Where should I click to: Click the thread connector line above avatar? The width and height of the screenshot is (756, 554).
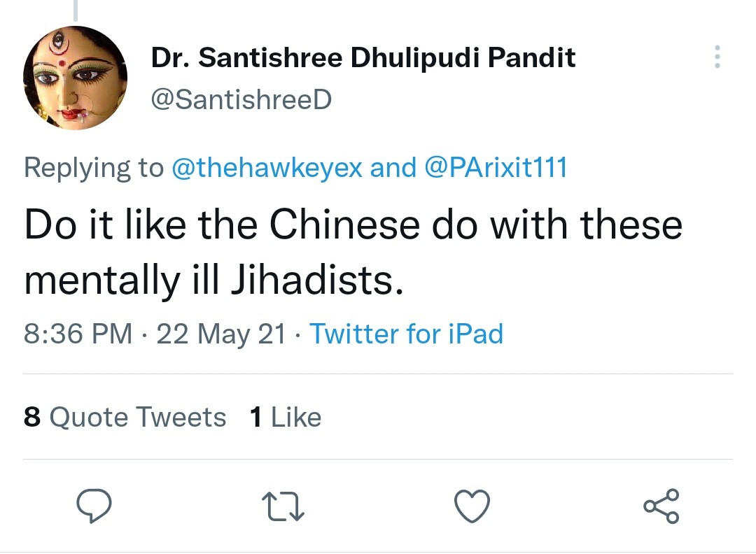pos(75,10)
